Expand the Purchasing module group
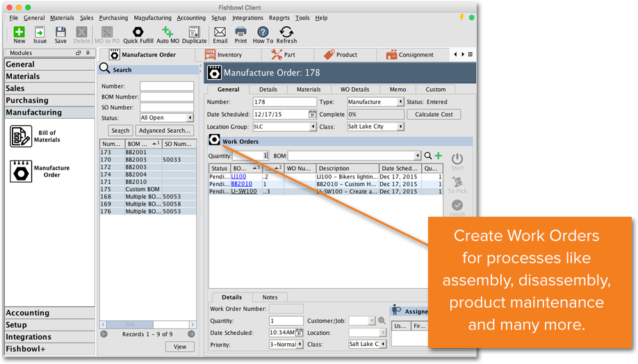638x364 pixels. [49, 101]
